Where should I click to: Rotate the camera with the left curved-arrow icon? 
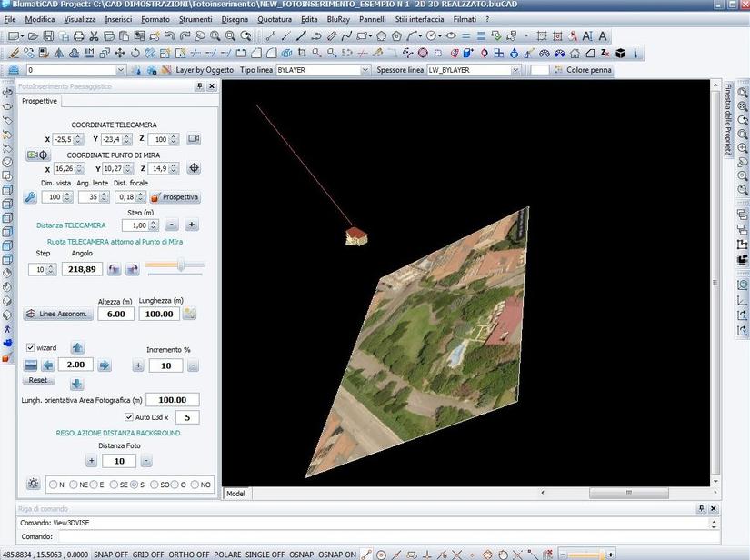coord(112,267)
